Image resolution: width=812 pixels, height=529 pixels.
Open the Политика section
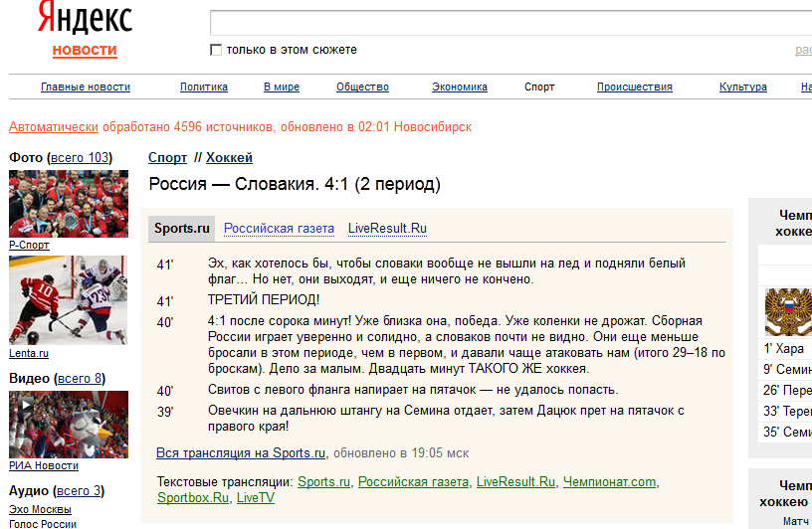(x=204, y=87)
